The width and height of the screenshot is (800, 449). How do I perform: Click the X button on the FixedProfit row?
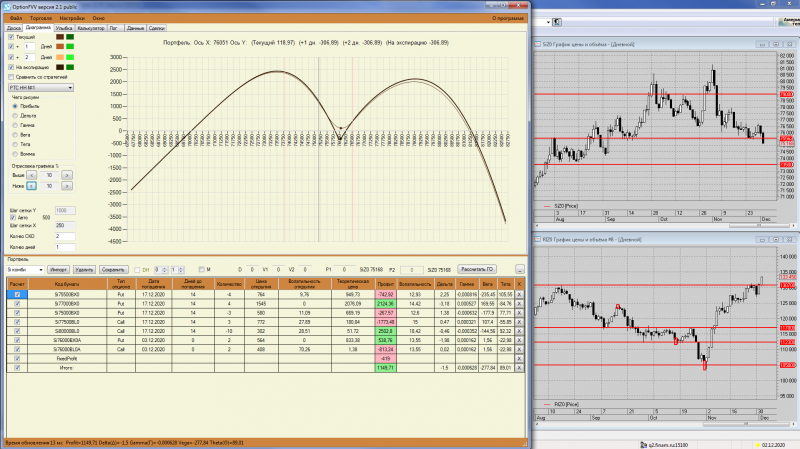click(519, 359)
